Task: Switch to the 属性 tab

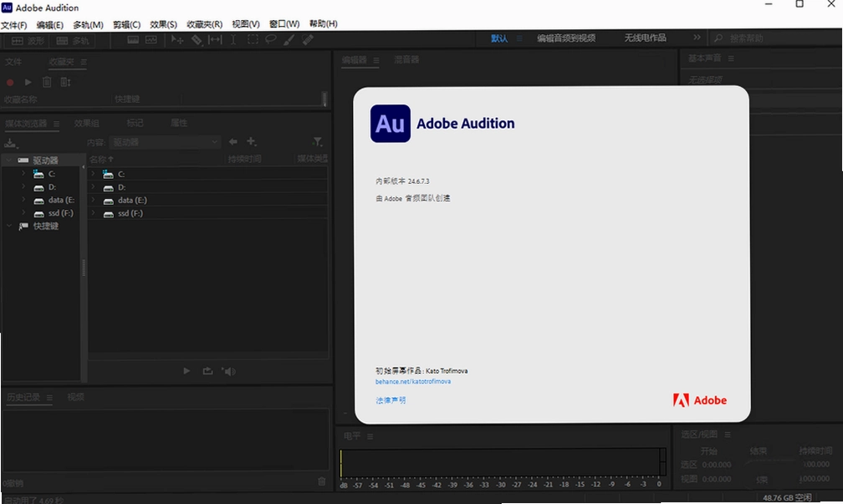Action: (x=179, y=123)
